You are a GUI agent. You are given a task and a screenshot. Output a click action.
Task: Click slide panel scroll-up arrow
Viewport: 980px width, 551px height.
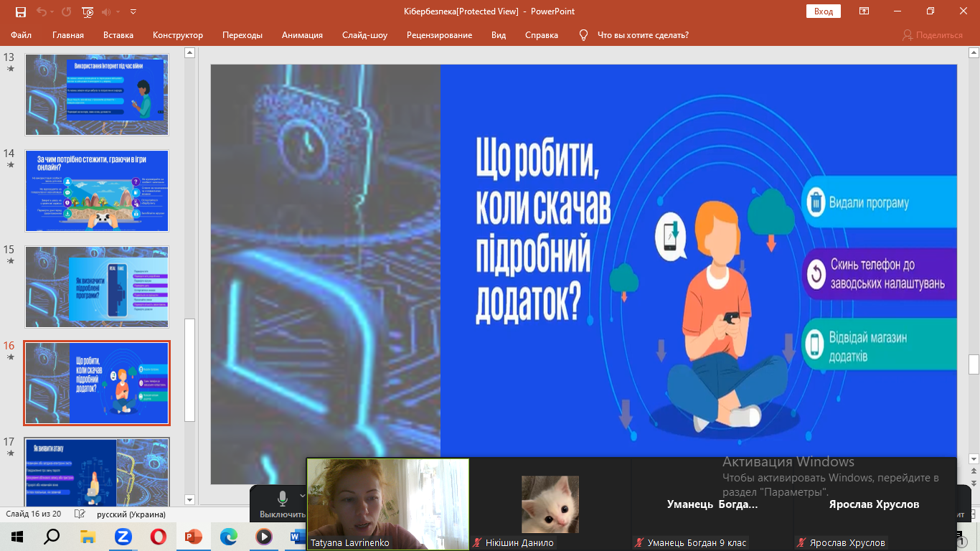pyautogui.click(x=189, y=52)
